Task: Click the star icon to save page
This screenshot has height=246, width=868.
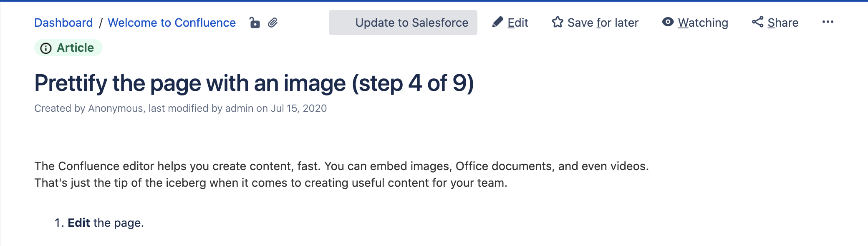Action: (x=558, y=22)
